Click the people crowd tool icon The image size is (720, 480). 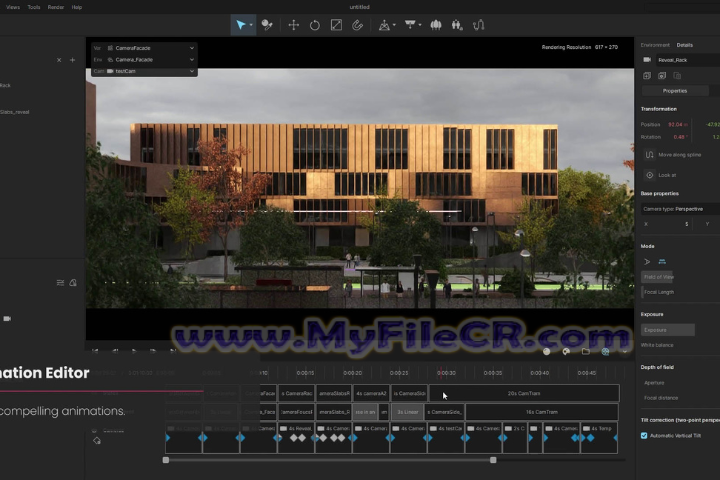(x=457, y=25)
